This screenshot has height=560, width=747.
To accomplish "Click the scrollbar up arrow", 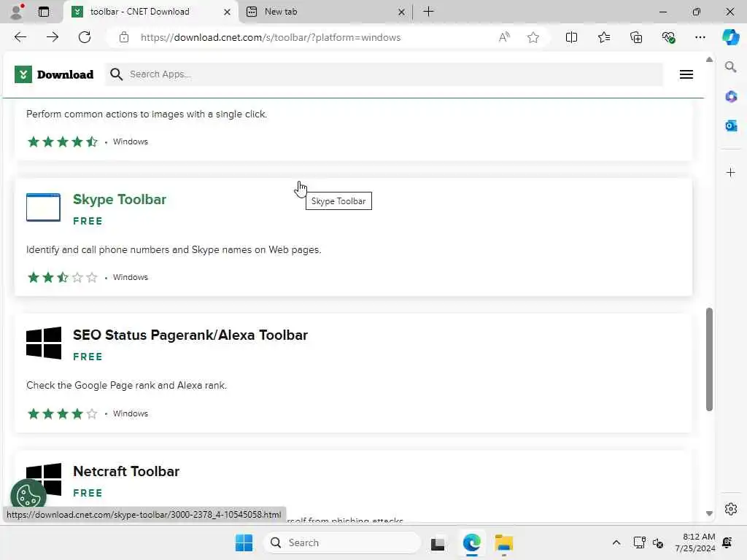I will [709, 60].
